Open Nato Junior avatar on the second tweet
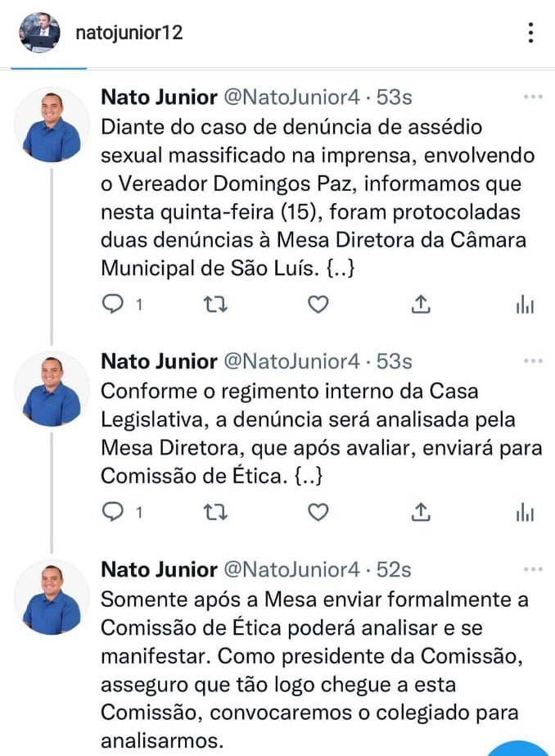 click(52, 389)
